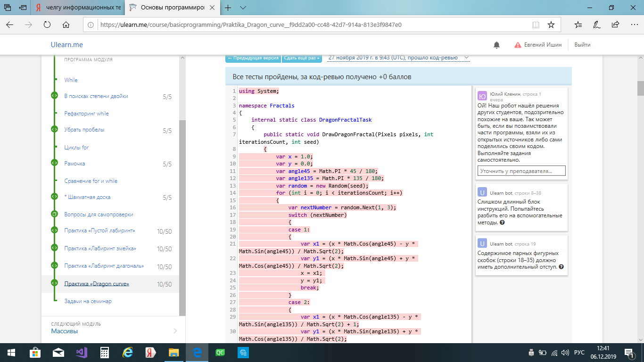Image resolution: width=644 pixels, height=362 pixels.
Task: Click the notifications bell icon
Action: pos(496,45)
